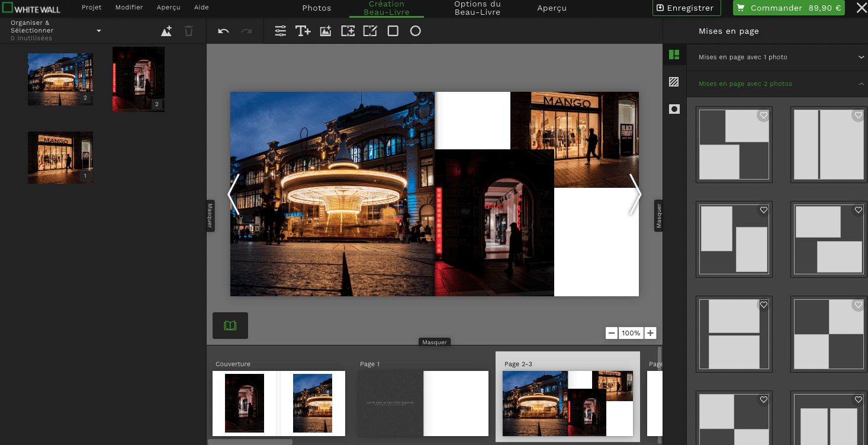
Task: Open the Projet menu
Action: click(x=92, y=7)
